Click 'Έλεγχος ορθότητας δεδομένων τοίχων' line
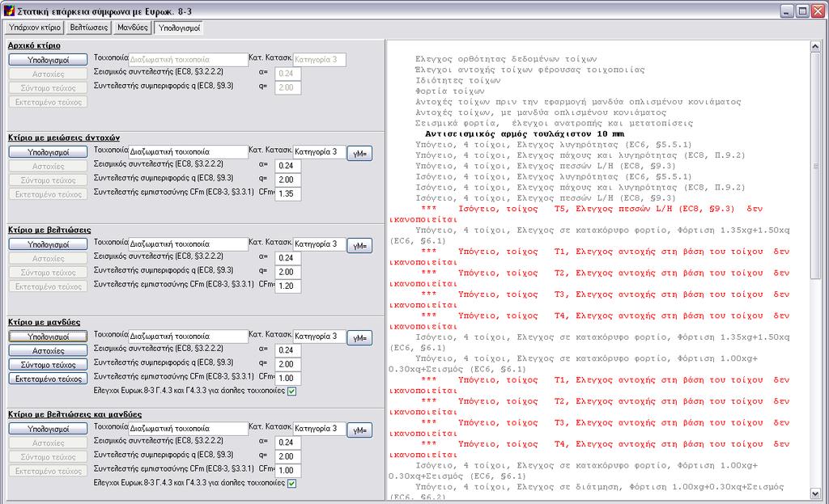 pyautogui.click(x=506, y=59)
